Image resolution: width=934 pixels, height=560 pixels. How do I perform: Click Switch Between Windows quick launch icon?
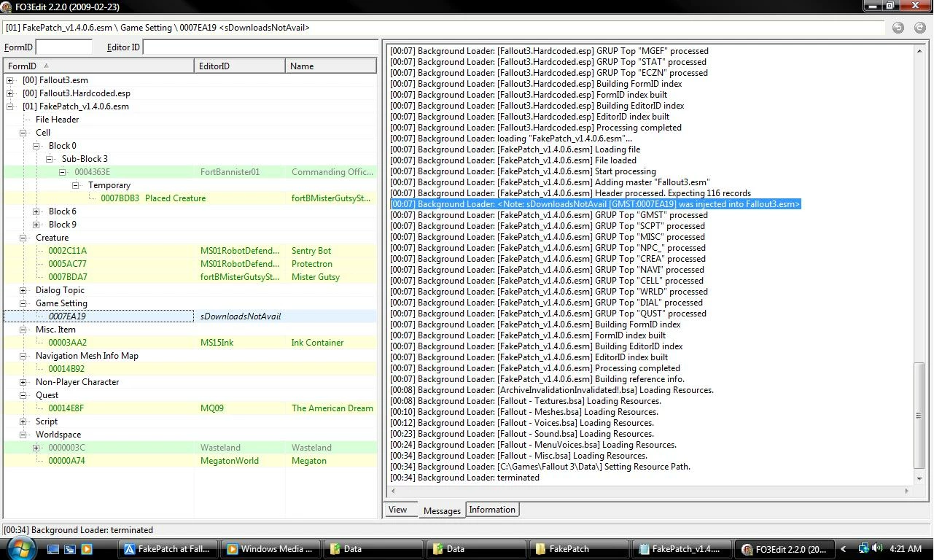click(70, 549)
